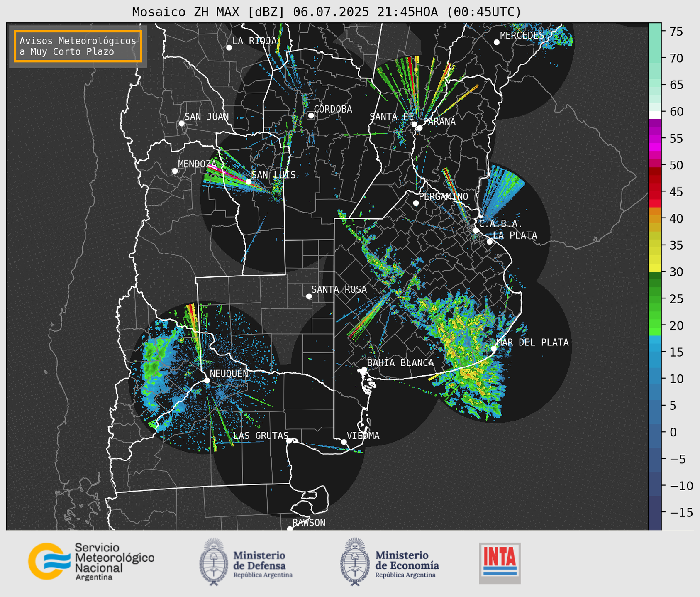Click the 70 value on the dBZ scale
This screenshot has height=597, width=700.
point(676,58)
